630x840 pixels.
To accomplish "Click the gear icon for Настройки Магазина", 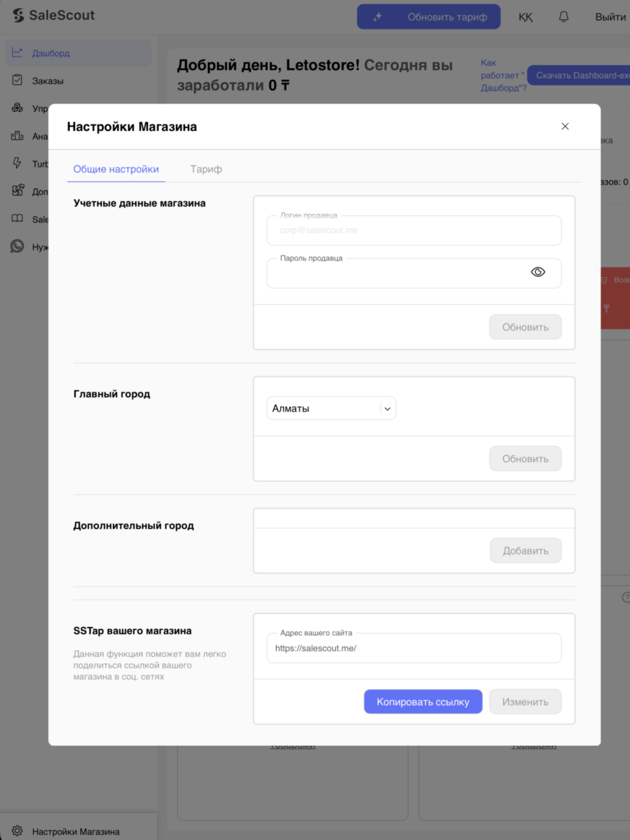I will (x=17, y=831).
